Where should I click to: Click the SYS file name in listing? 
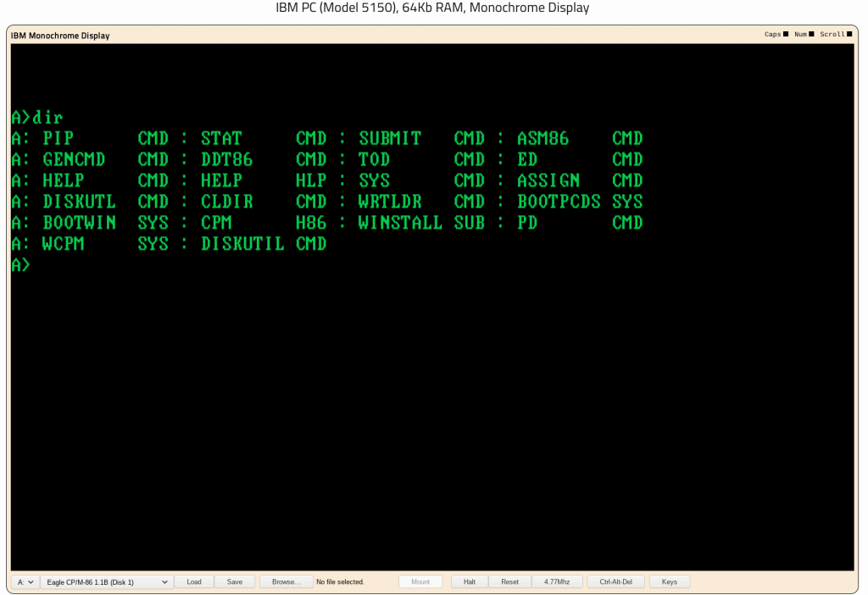point(374,181)
